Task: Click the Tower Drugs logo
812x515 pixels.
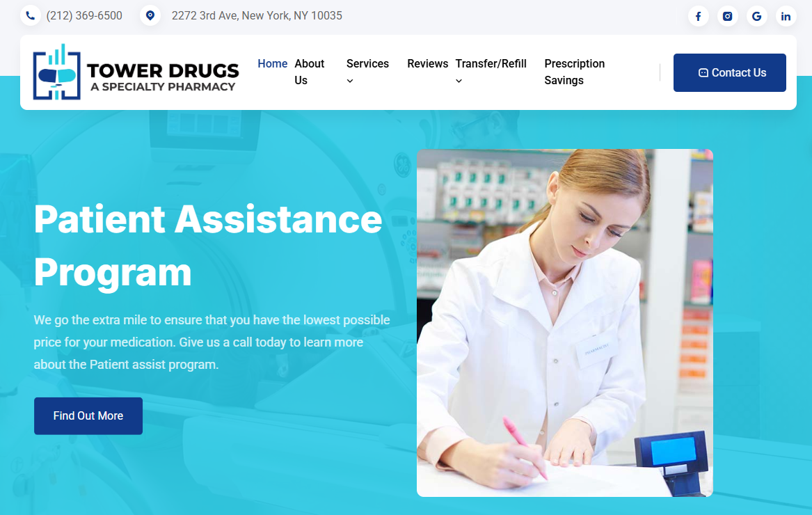Action: click(x=136, y=72)
